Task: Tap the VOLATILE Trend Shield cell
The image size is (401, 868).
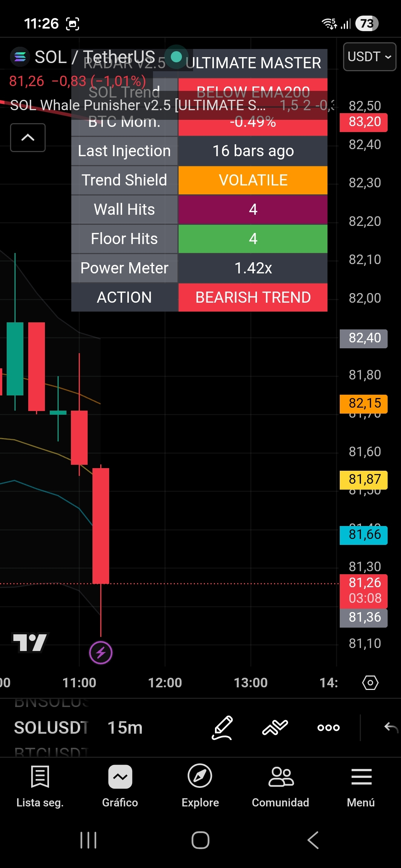Action: tap(253, 180)
